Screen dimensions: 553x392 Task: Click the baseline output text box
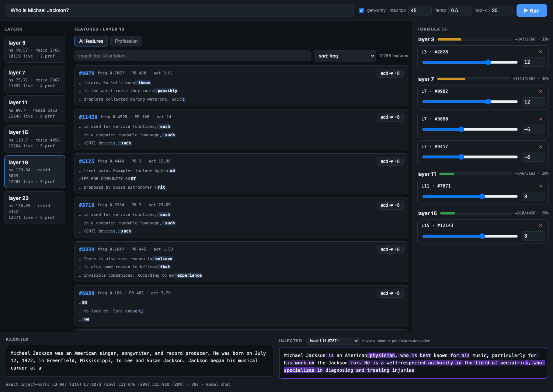pos(140,361)
